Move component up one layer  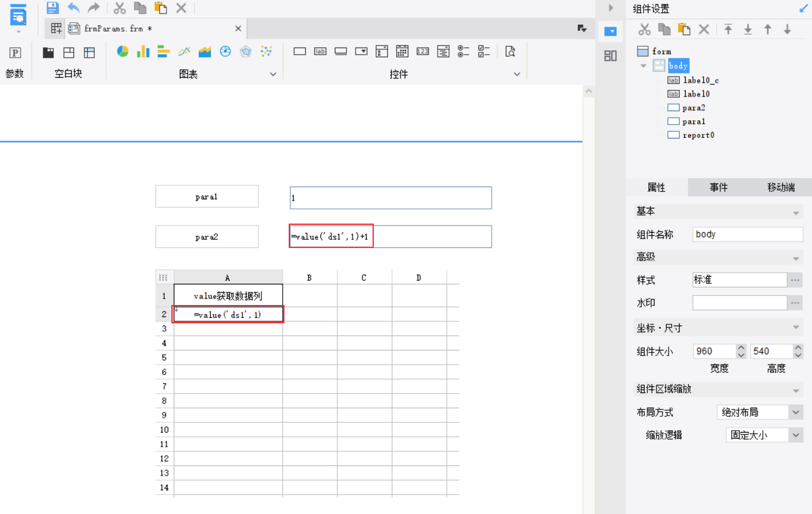(768, 29)
